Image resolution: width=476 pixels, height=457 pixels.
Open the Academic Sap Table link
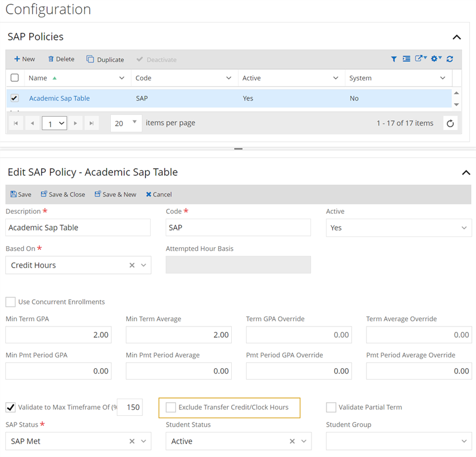[x=60, y=98]
